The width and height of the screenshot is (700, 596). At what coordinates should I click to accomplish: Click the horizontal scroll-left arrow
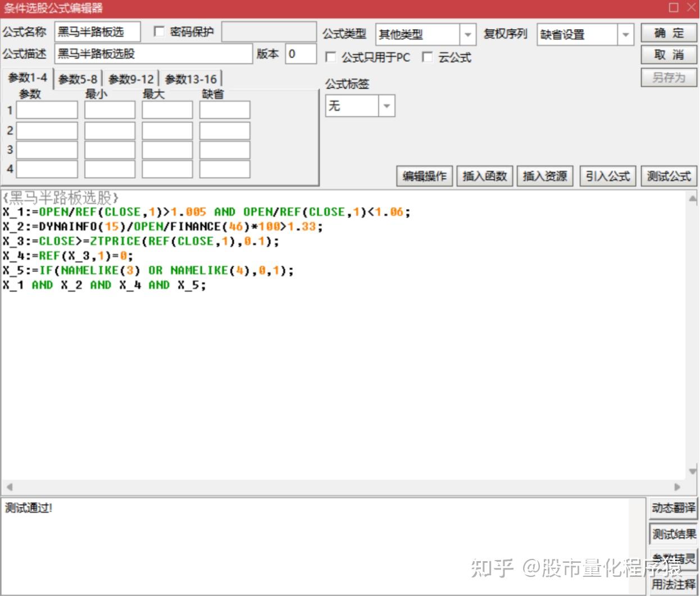coord(9,487)
